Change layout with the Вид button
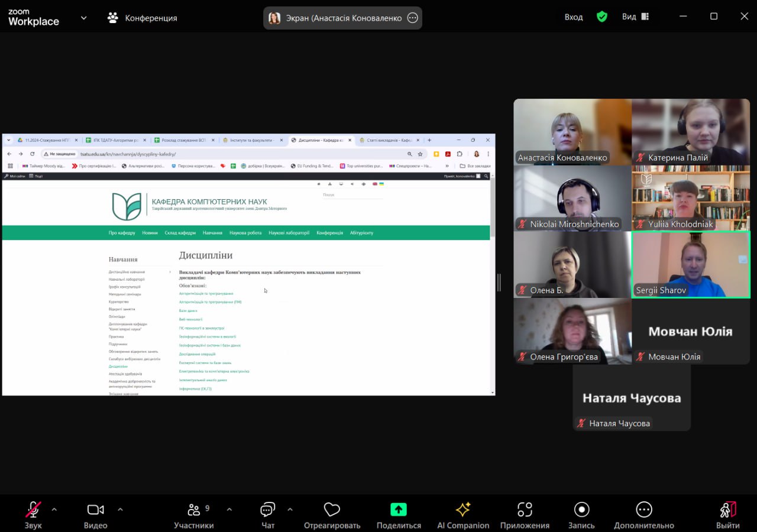The width and height of the screenshot is (757, 532). tap(635, 17)
